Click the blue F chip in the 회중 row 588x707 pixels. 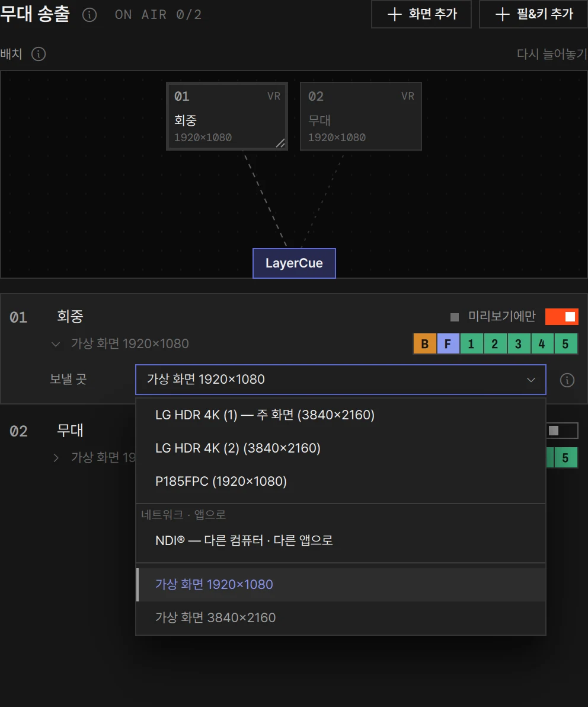[x=448, y=344]
